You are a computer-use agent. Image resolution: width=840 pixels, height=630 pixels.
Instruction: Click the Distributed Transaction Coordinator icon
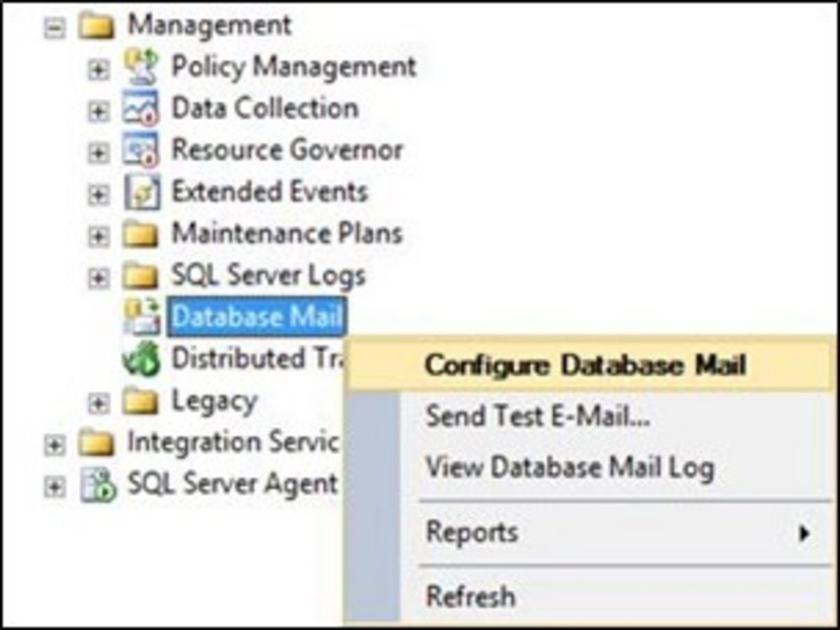tap(140, 359)
